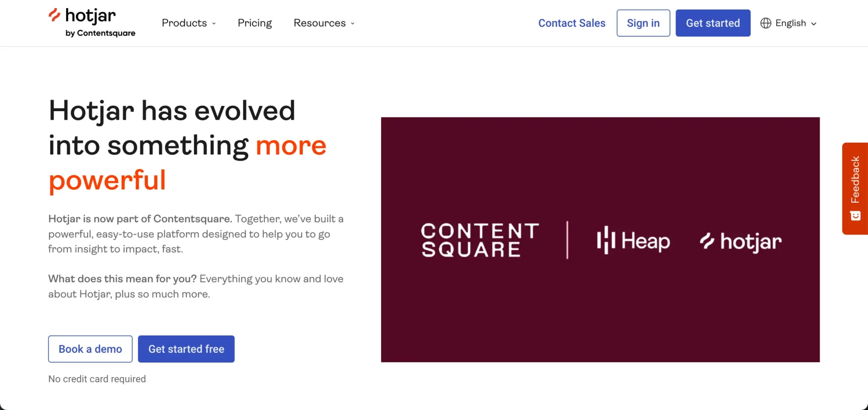Viewport: 868px width, 410px height.
Task: Click the 'No credit card required' text
Action: 97,379
